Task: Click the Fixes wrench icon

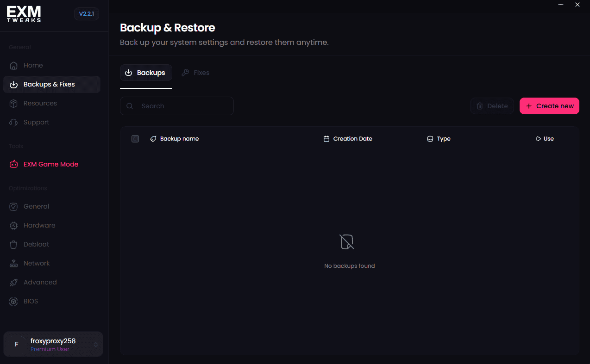Action: [185, 73]
